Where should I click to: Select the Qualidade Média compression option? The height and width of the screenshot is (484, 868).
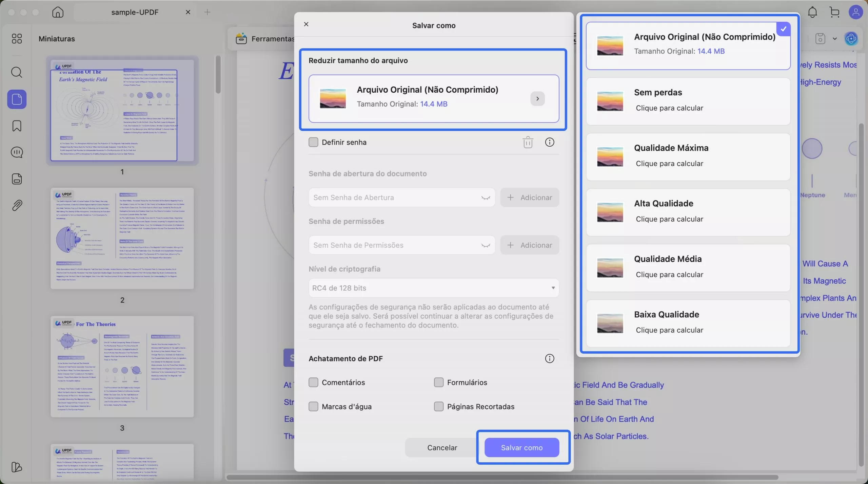688,268
